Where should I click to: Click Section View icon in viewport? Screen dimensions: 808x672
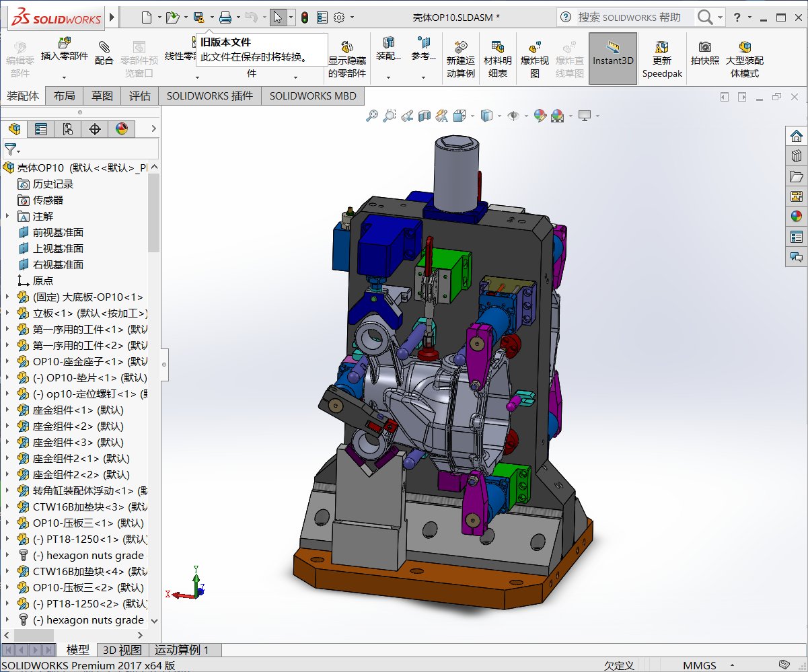[x=425, y=116]
